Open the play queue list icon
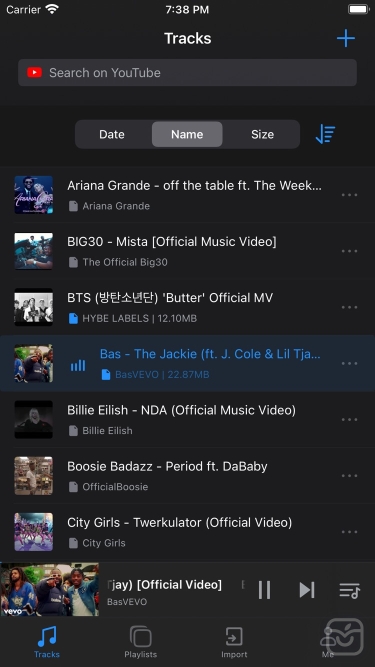The height and width of the screenshot is (667, 375). click(x=349, y=590)
